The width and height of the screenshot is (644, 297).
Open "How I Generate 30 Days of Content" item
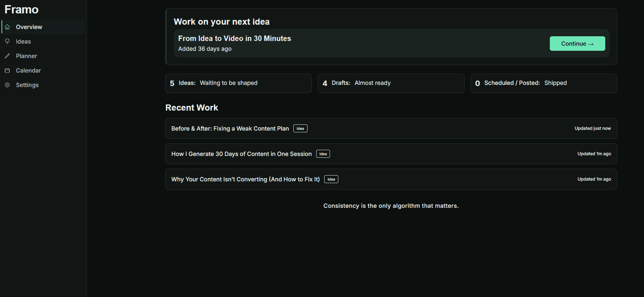click(x=241, y=154)
